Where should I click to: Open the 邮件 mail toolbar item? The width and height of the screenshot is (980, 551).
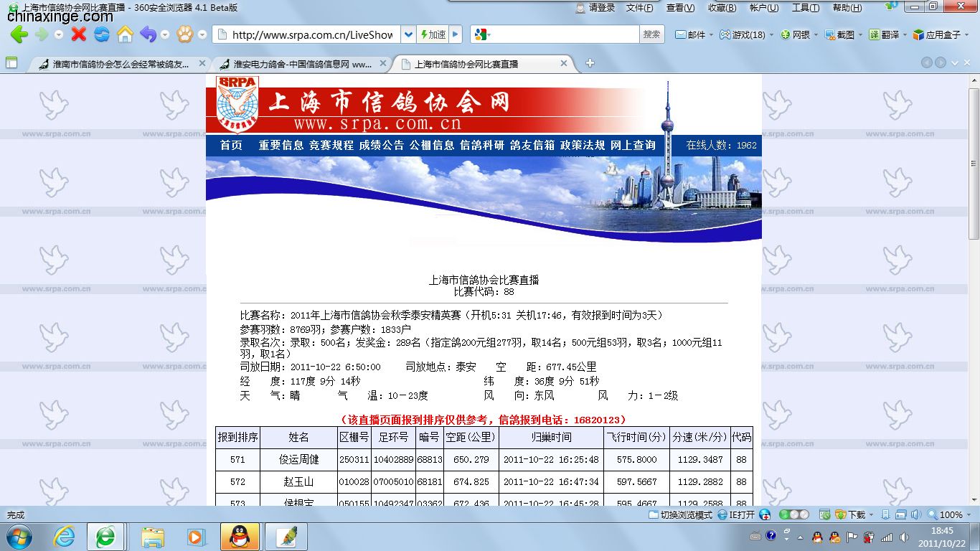pos(694,34)
